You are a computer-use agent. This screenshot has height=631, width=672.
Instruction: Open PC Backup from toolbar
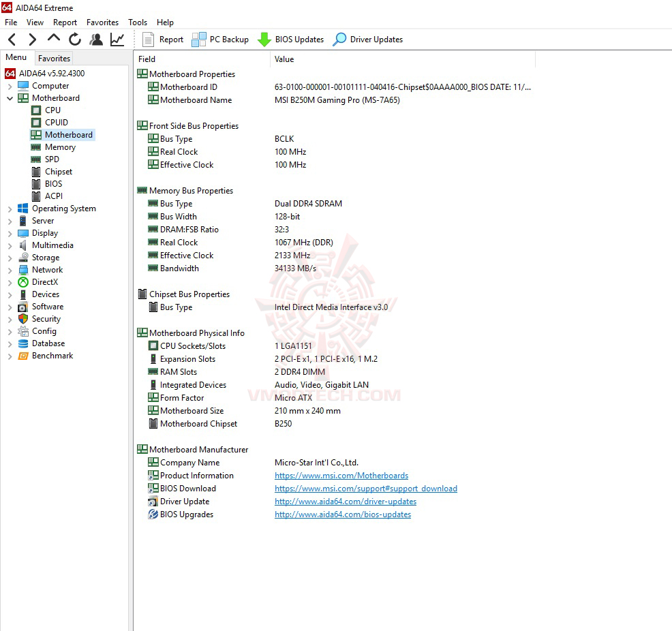click(220, 40)
